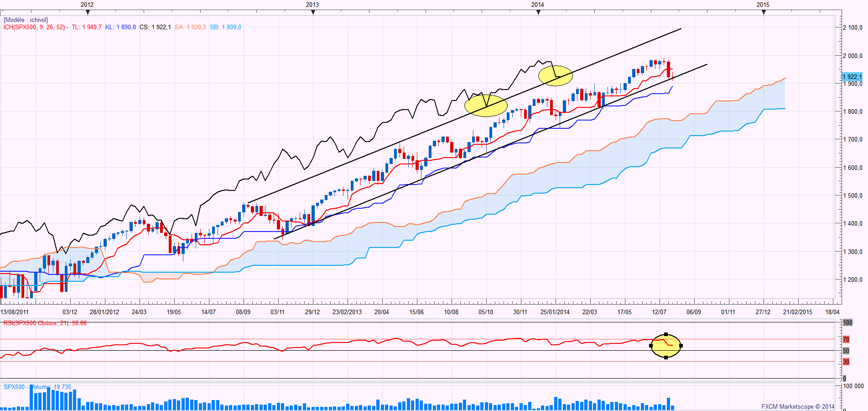Click the RSI(SPX500.Cloture, 21) indicator label
This screenshot has height=411, width=868.
point(45,323)
